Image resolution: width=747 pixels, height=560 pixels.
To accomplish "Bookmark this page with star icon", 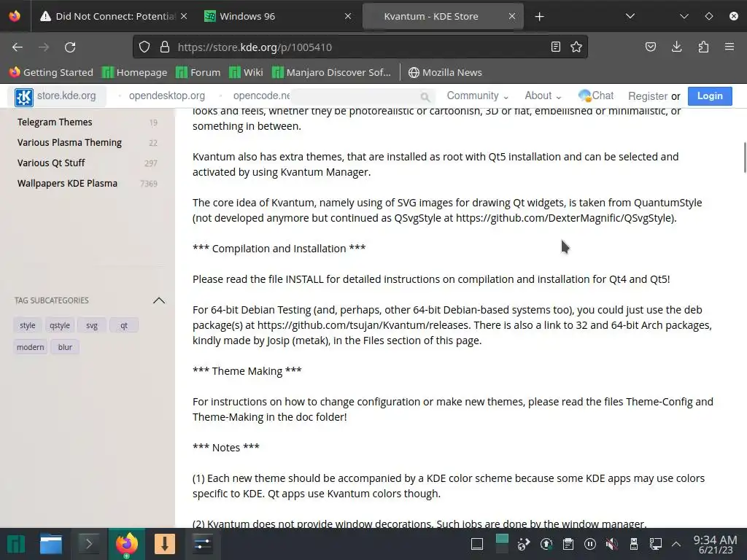I will point(576,47).
